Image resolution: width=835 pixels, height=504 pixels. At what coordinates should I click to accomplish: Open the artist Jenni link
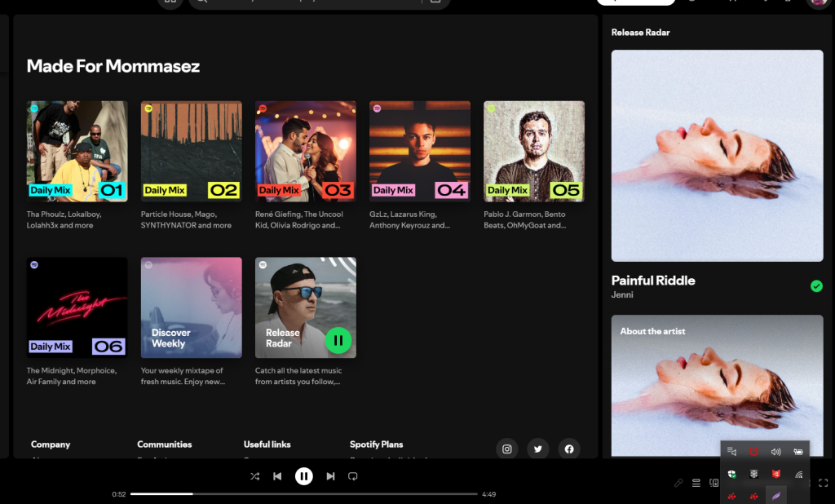[622, 294]
